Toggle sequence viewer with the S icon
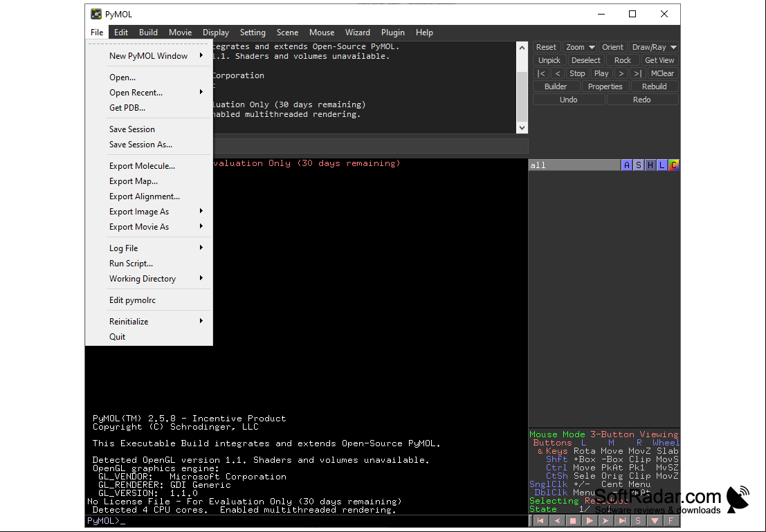The image size is (766, 532). (x=638, y=521)
